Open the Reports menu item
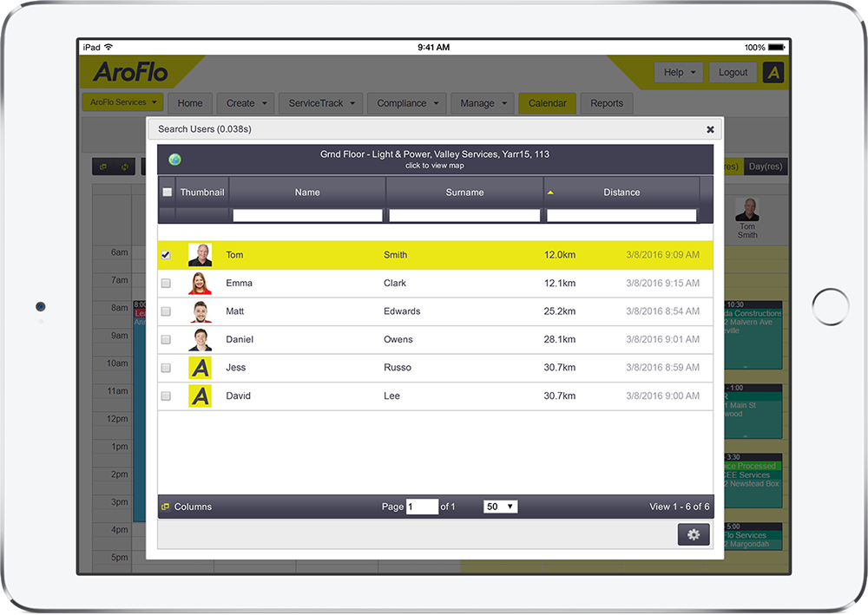The width and height of the screenshot is (868, 615). (x=606, y=103)
